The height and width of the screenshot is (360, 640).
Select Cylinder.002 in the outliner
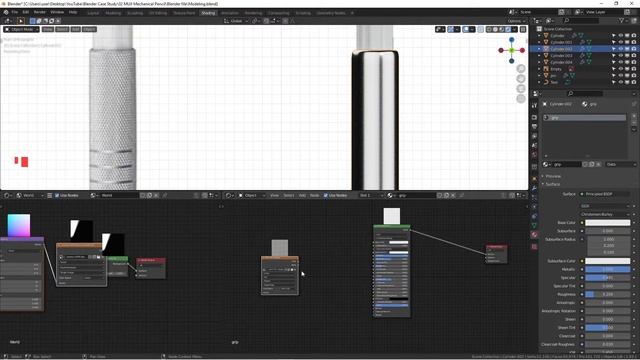(x=561, y=49)
